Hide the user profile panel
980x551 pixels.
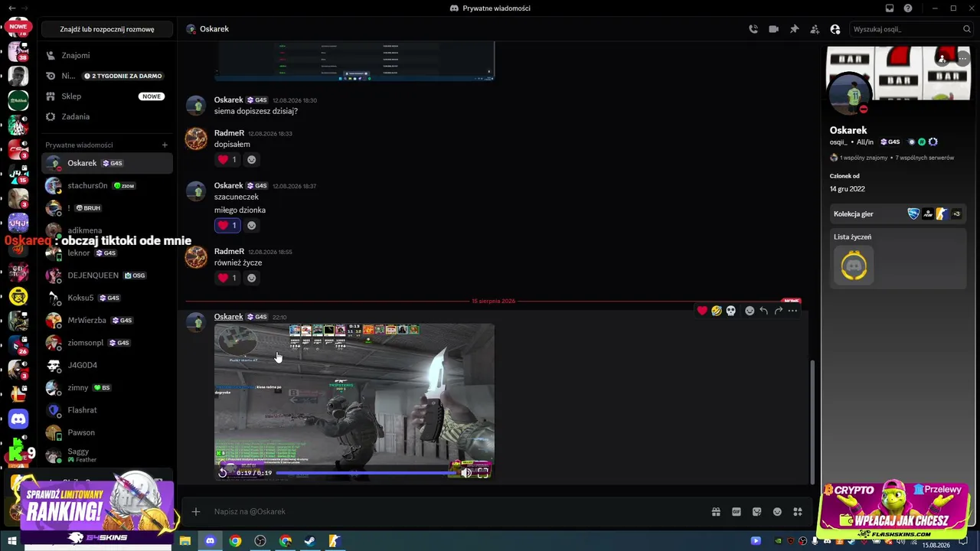pos(835,29)
